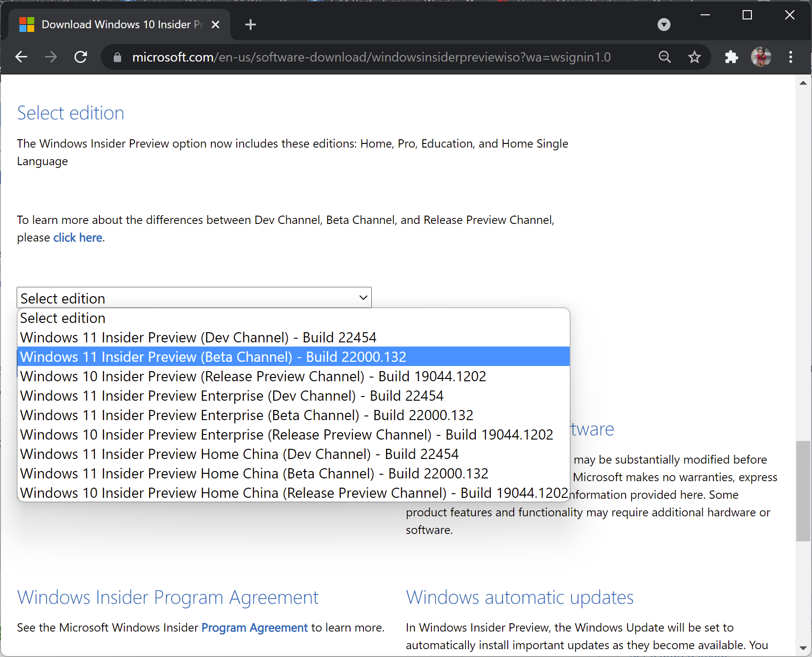Reload the Microsoft download page
Viewport: 812px width, 657px height.
point(81,57)
